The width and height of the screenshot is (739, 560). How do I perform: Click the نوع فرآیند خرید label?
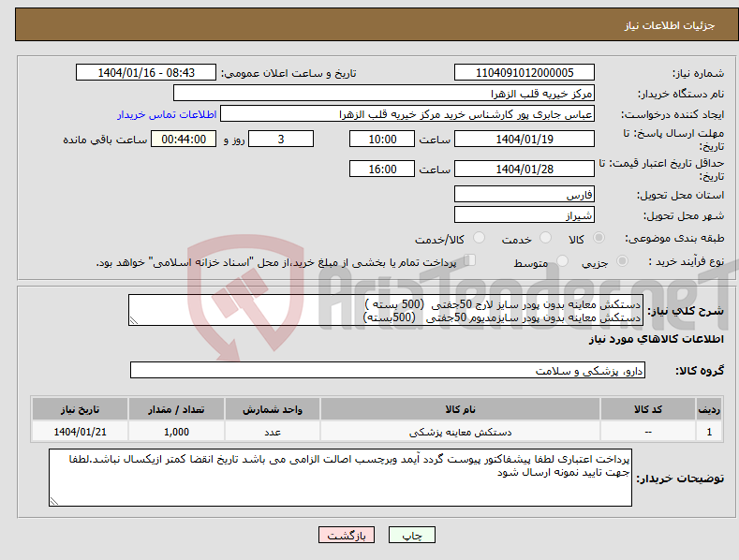click(687, 261)
